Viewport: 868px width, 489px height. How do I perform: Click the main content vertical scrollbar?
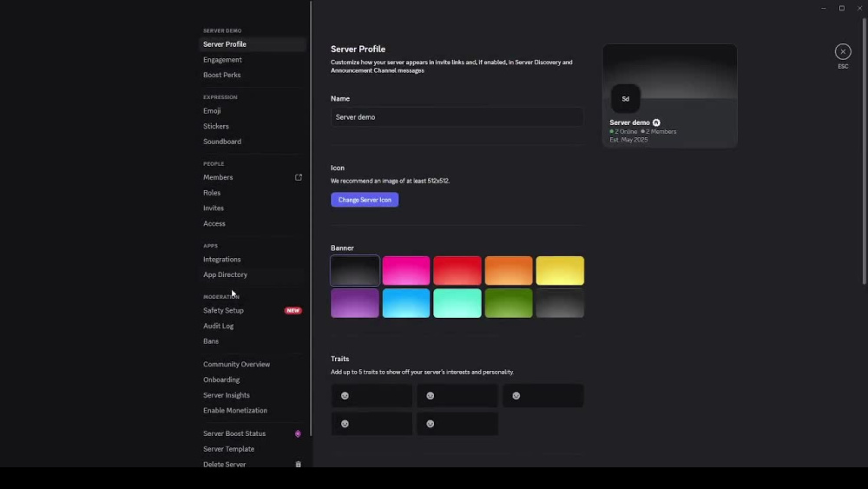(865, 151)
